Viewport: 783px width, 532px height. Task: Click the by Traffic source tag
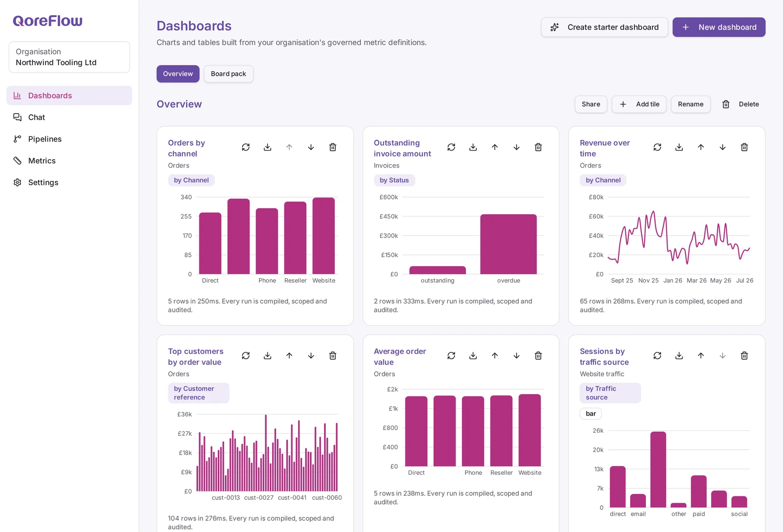[x=610, y=393]
